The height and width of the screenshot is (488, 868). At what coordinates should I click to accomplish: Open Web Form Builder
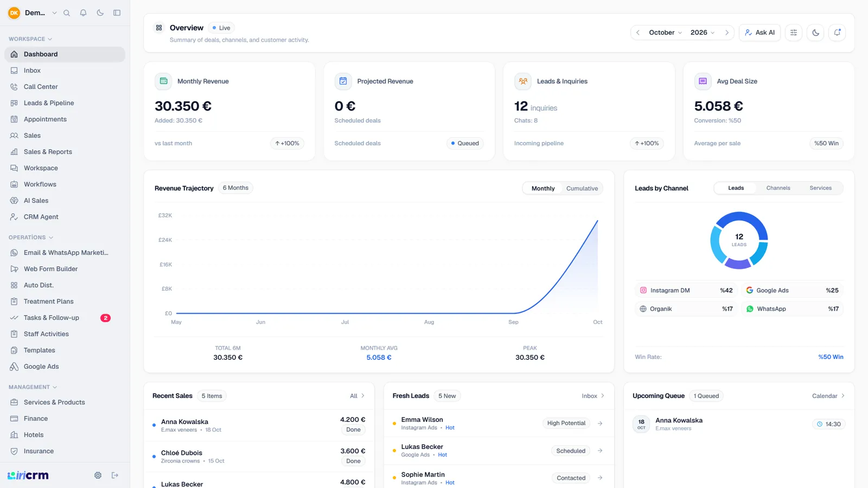(x=65, y=269)
